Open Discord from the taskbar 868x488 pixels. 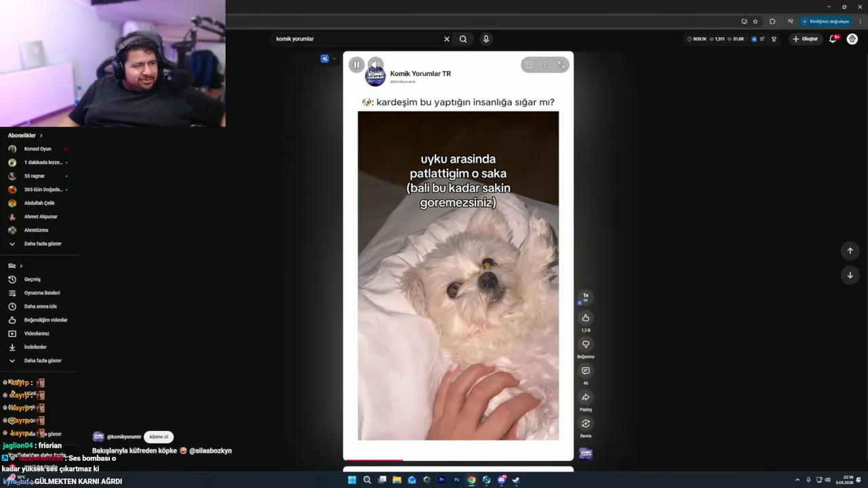click(501, 480)
